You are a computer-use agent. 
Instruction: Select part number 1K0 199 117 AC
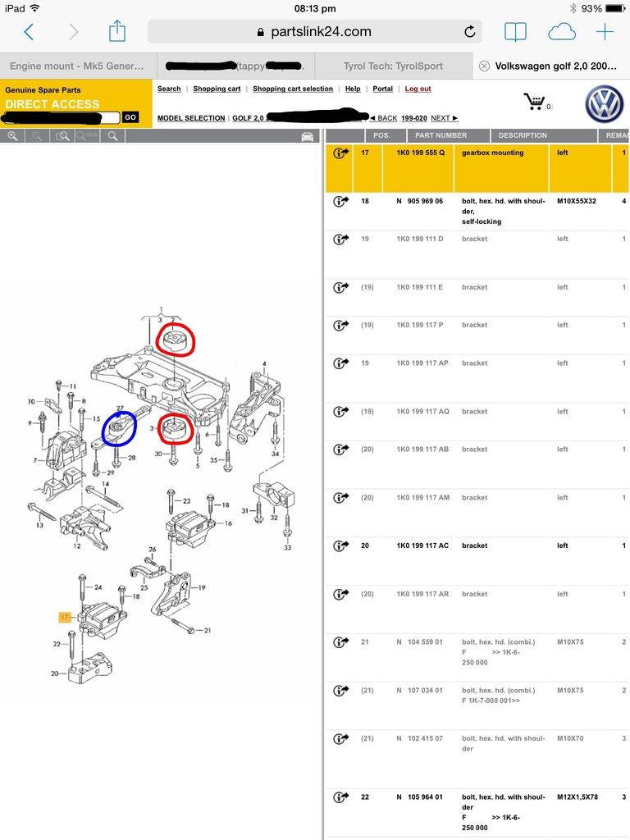422,546
